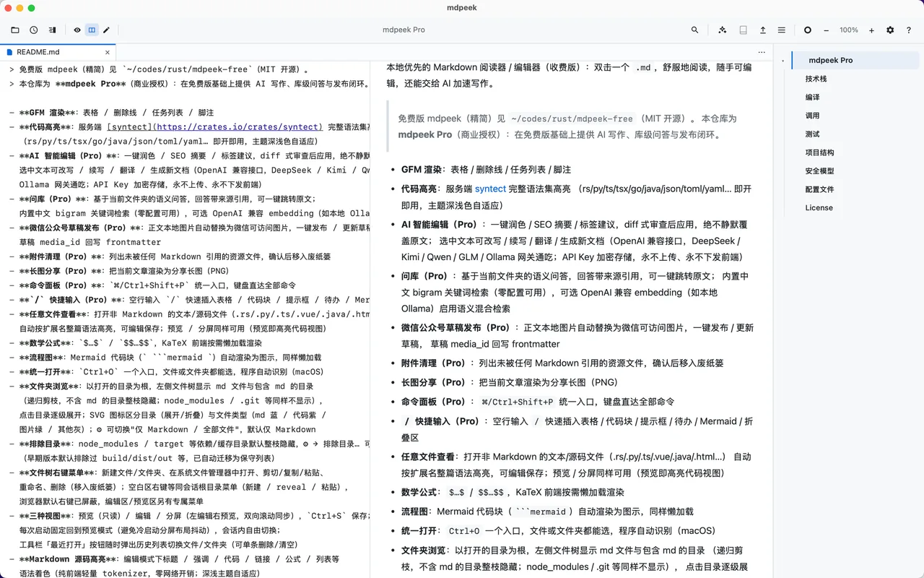Click the ⌘/Ctrl+Shift+P code in the preview
Image resolution: width=924 pixels, height=578 pixels.
tap(518, 402)
